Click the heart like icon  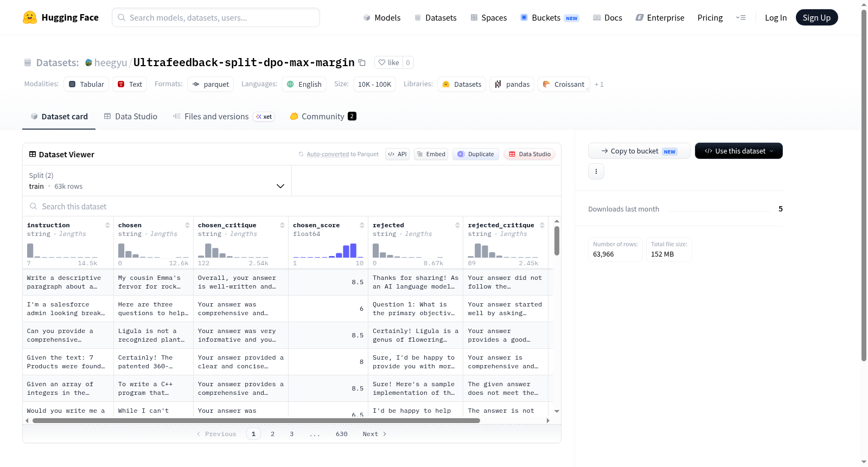coord(382,62)
